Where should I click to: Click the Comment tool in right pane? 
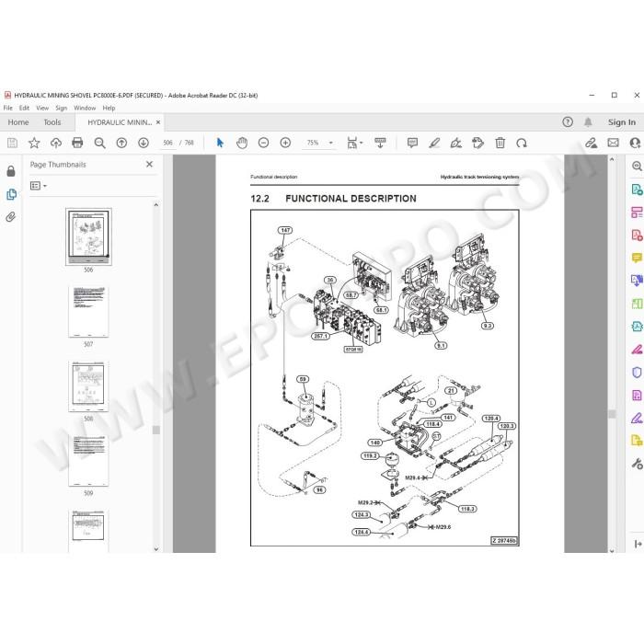637,258
